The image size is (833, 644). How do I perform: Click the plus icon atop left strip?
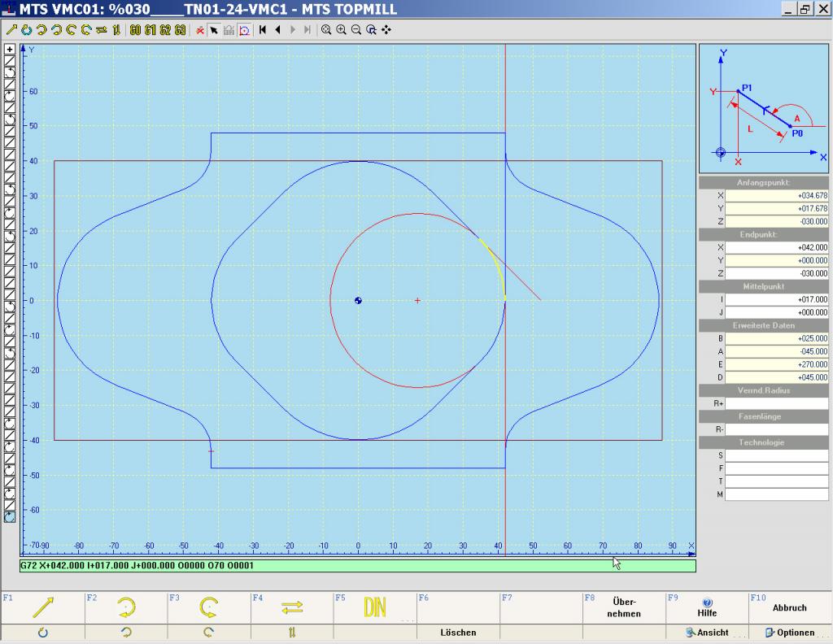pyautogui.click(x=10, y=50)
